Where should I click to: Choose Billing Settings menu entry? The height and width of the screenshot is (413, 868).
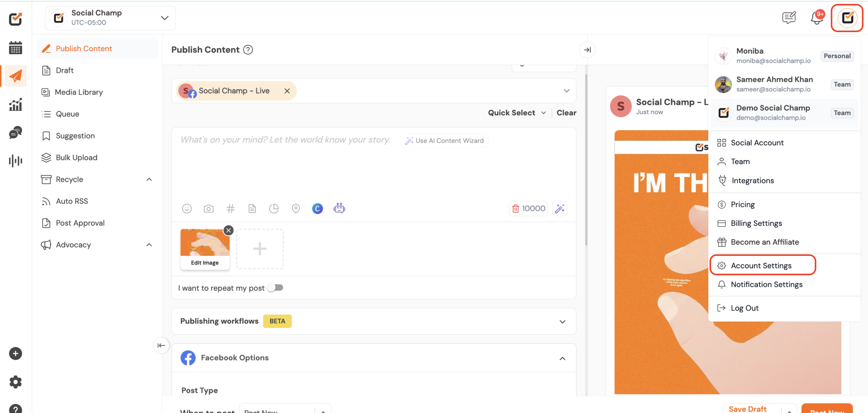tap(756, 223)
